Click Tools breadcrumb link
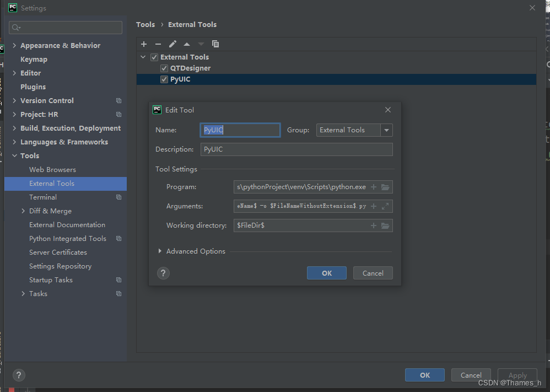 click(x=145, y=25)
